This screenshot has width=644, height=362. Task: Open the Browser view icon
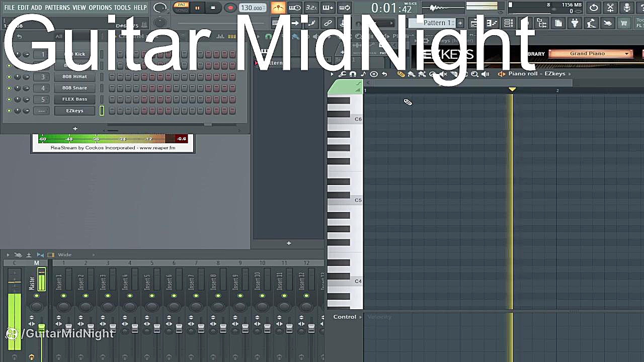tap(542, 23)
